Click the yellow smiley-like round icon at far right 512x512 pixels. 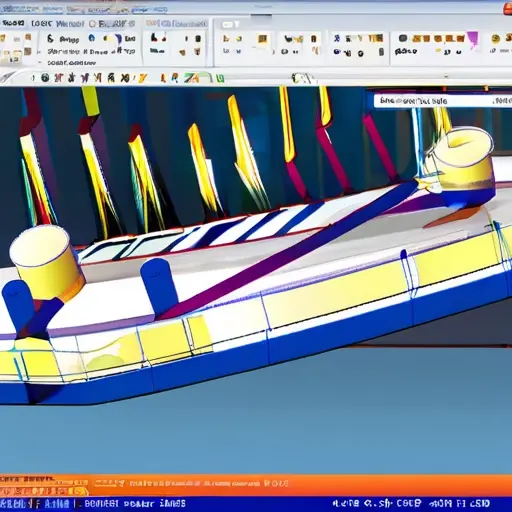click(496, 39)
